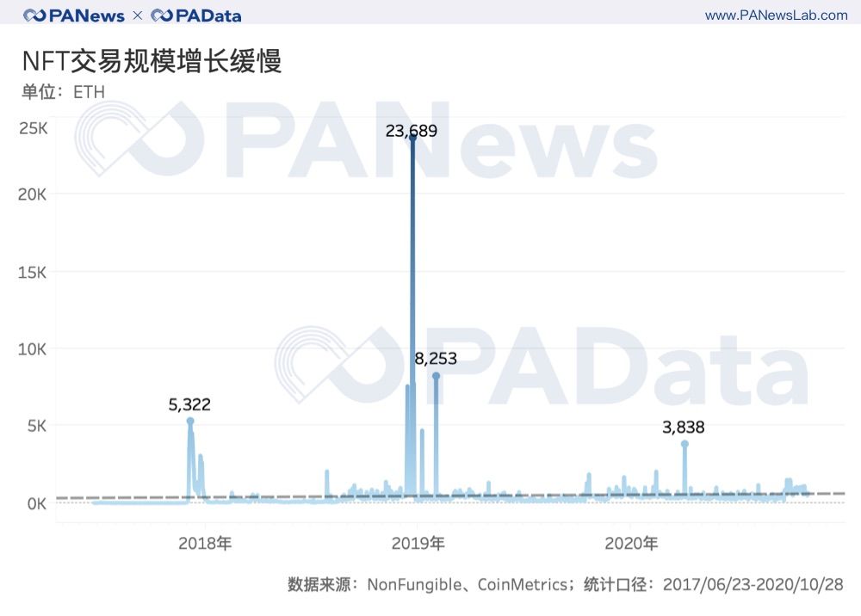861x616 pixels.
Task: Select the chart title NFT交易规模增长缓慢
Action: pyautogui.click(x=152, y=62)
